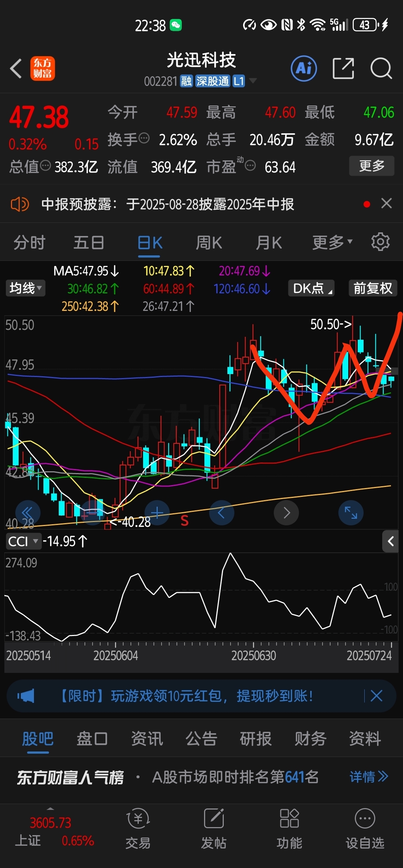Screen dimensions: 403x868
Task: Tap the zoom in plus chart button
Action: 157,513
